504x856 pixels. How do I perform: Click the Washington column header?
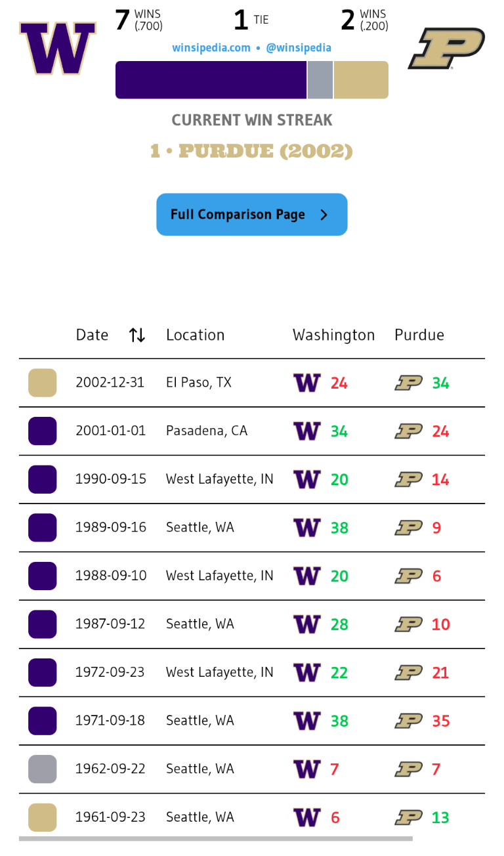tap(333, 335)
